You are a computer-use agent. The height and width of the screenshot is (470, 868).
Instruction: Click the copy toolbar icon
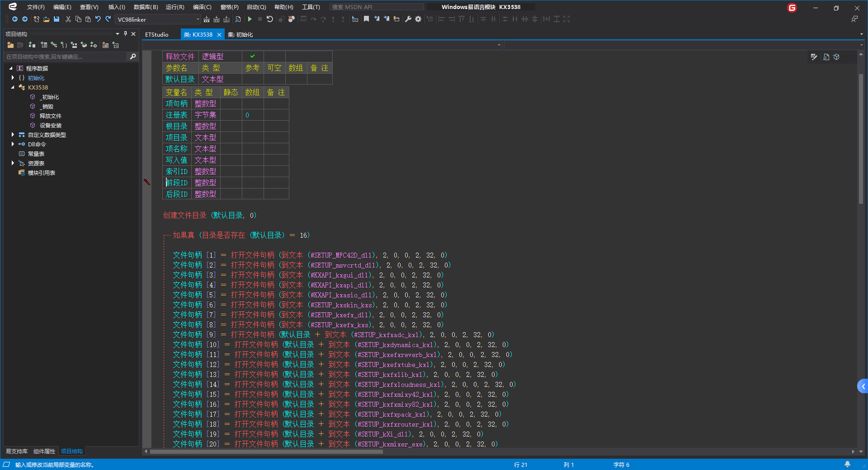78,19
